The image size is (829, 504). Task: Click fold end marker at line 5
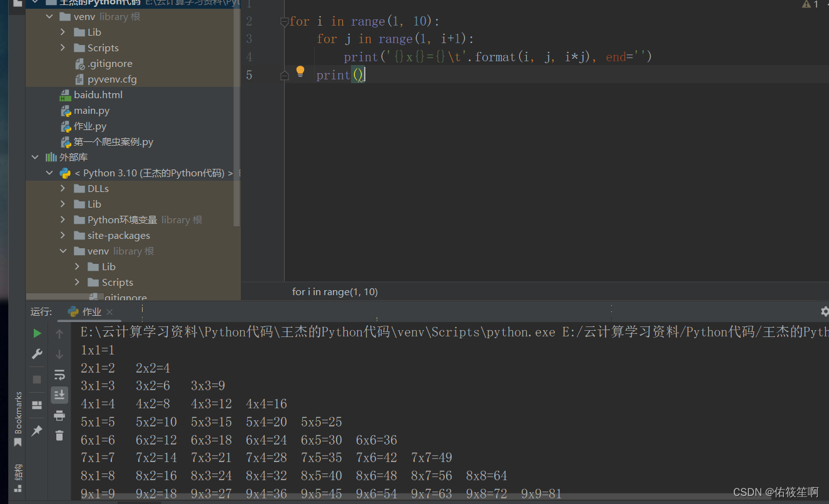(285, 75)
